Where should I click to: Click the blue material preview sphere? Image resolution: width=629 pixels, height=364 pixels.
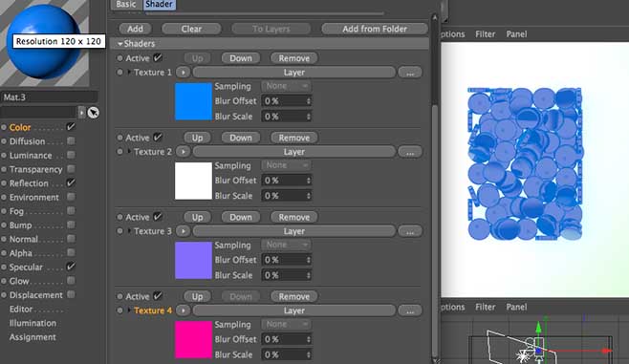44,42
